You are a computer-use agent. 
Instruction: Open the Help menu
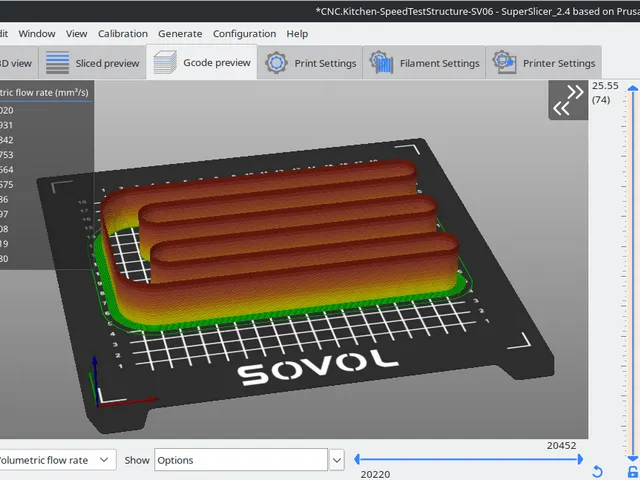(297, 34)
